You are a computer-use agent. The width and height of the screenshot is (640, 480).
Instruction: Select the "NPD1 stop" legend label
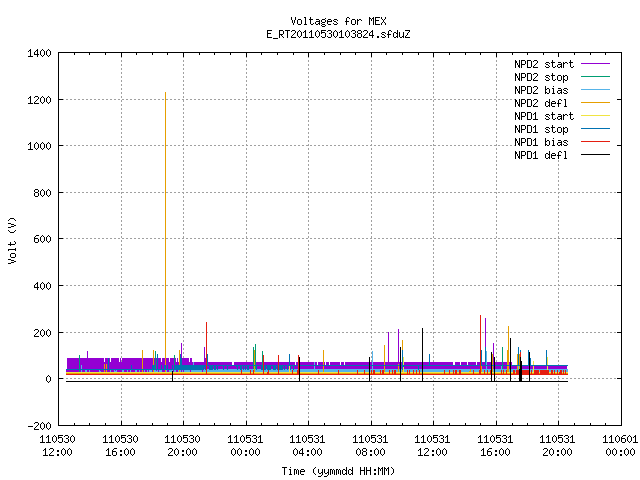(x=541, y=129)
